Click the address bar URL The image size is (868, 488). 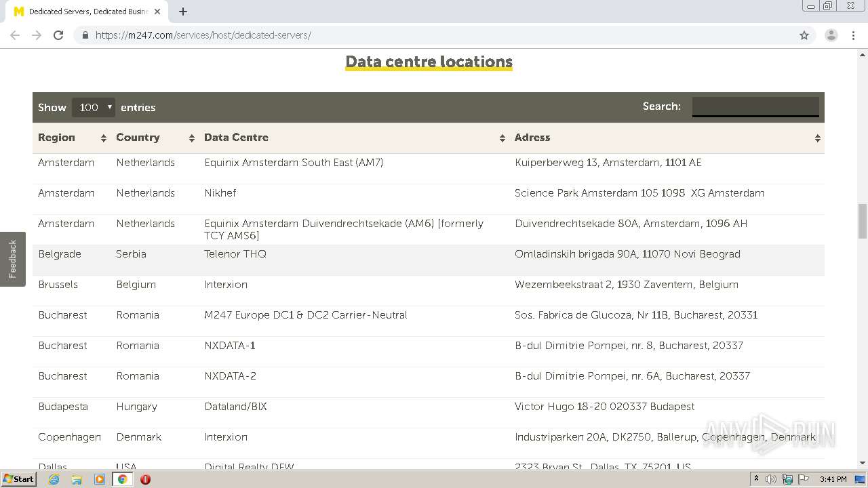point(203,35)
